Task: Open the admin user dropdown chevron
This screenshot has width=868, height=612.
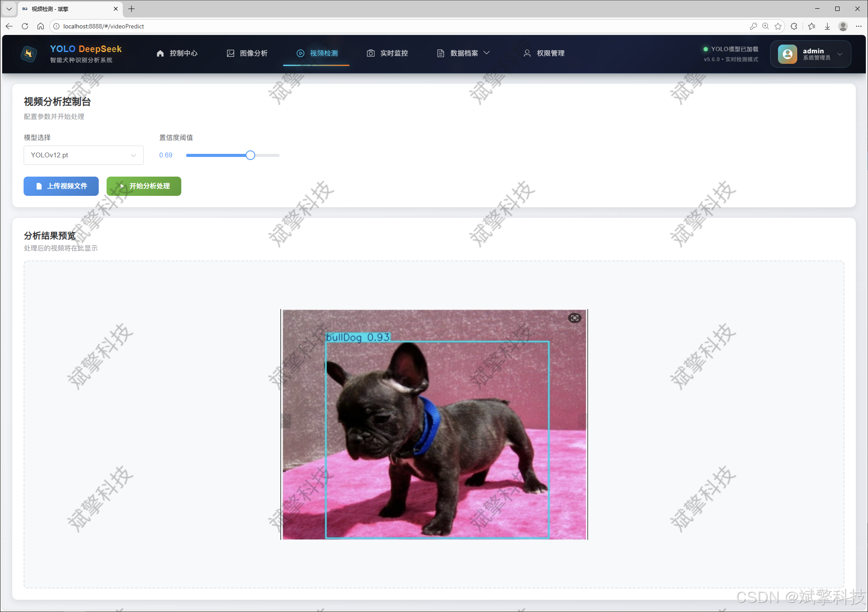Action: click(840, 54)
